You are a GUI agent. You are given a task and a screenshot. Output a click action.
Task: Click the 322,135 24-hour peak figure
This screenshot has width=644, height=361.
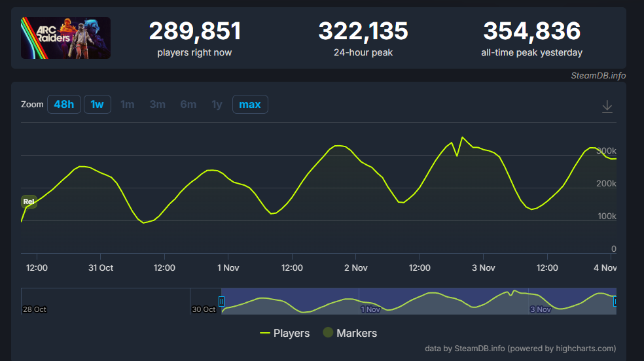363,31
